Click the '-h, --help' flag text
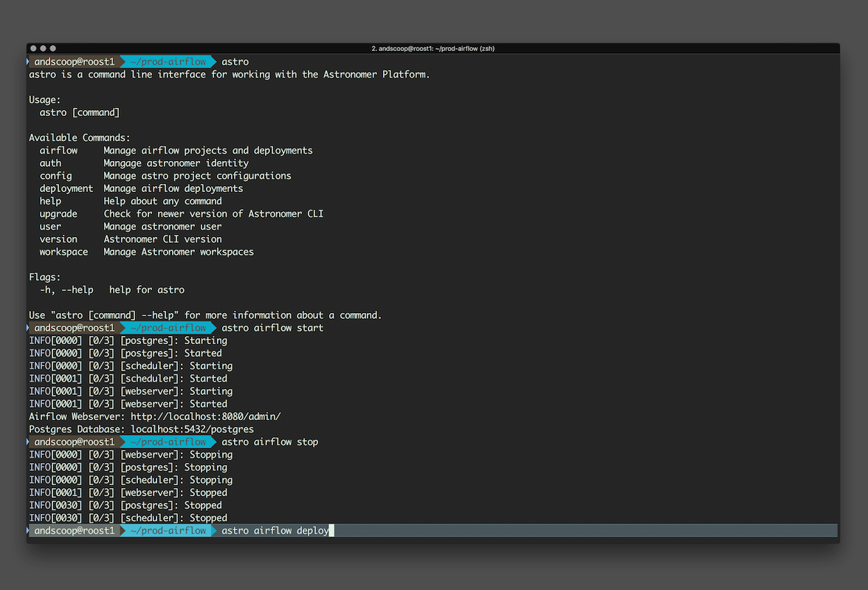Image resolution: width=868 pixels, height=590 pixels. tap(66, 290)
